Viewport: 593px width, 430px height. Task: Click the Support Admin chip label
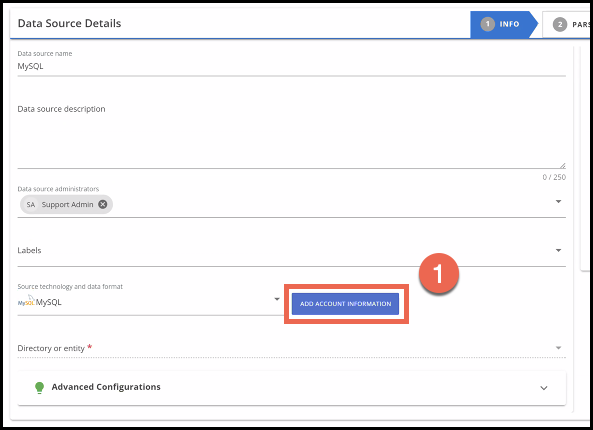pyautogui.click(x=67, y=205)
